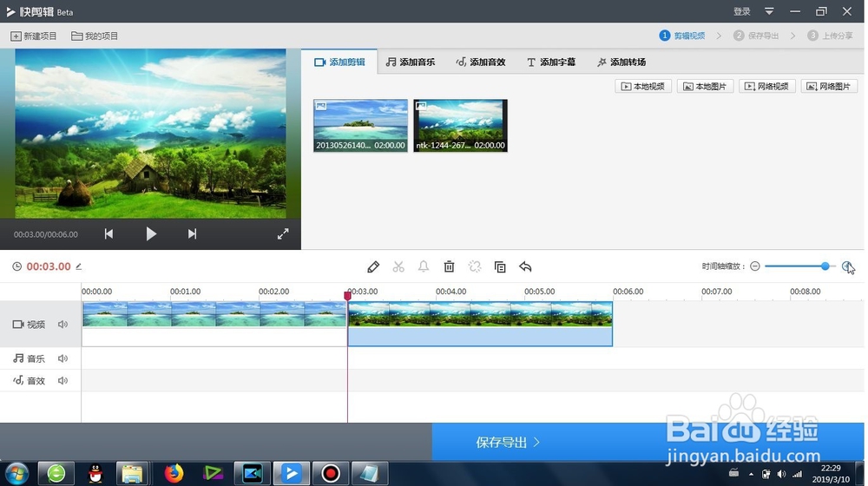Jump to next frame button
Screen dimensions: 868x486
tap(192, 233)
